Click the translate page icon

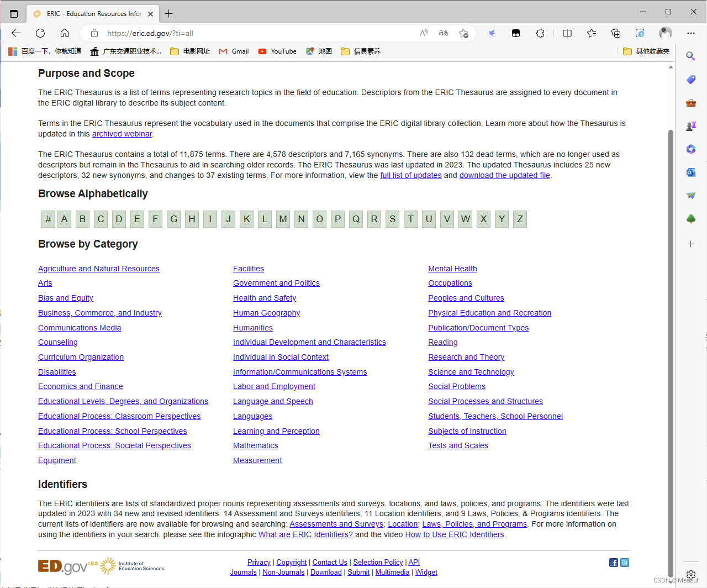pyautogui.click(x=444, y=33)
